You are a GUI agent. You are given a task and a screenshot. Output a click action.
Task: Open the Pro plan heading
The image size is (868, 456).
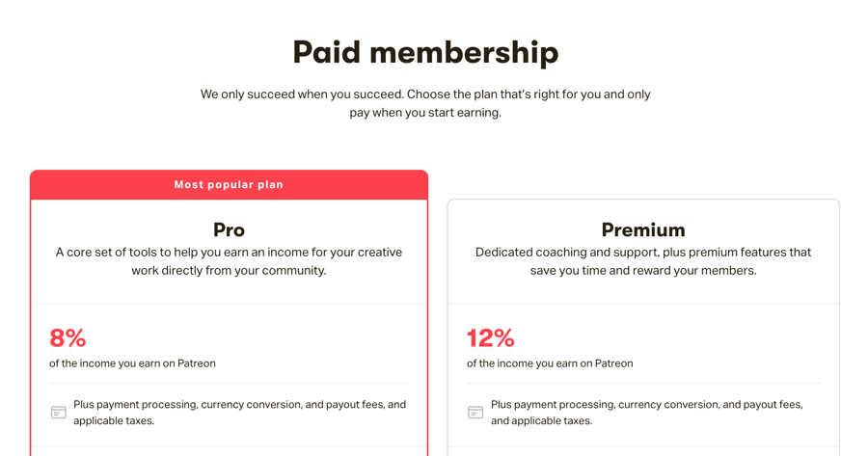[x=229, y=229]
